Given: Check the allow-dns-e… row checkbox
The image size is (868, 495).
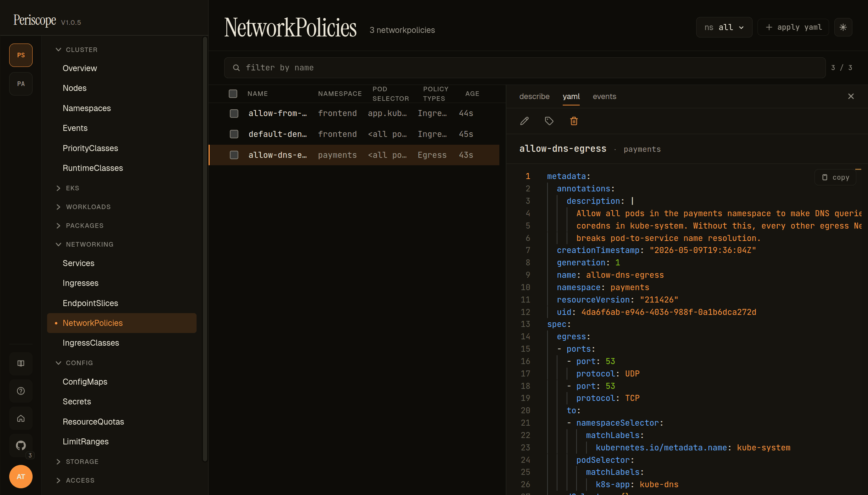Looking at the screenshot, I should (234, 155).
